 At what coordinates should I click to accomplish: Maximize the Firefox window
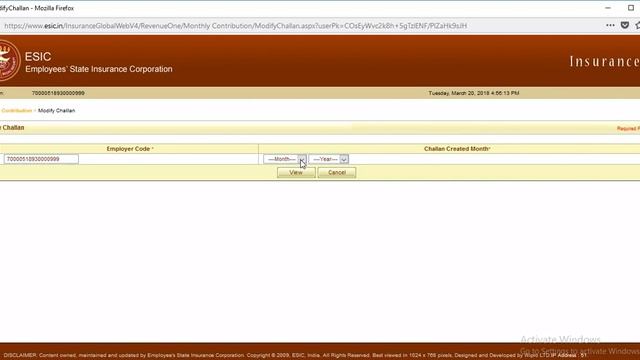point(631,8)
